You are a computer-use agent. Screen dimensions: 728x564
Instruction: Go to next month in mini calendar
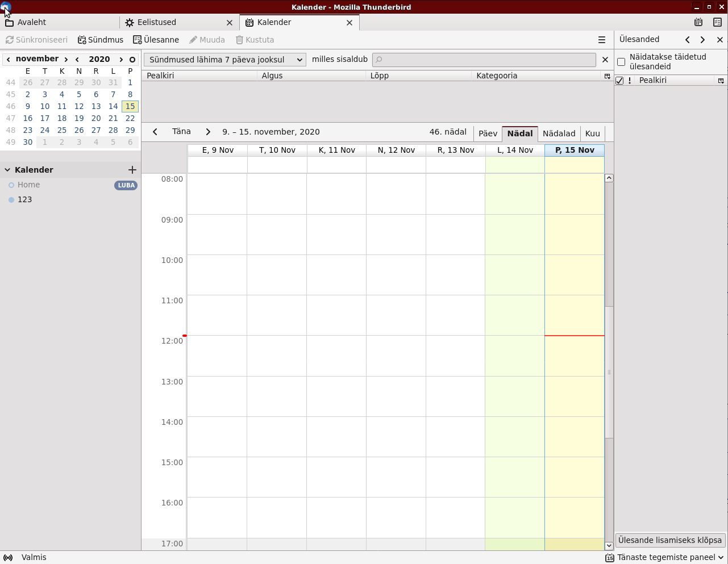[x=66, y=59]
